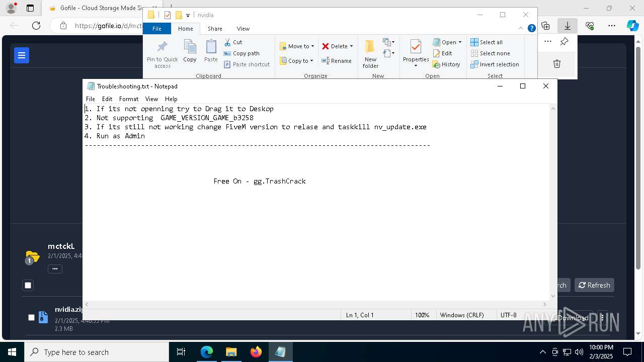Click Notepad horizontal scrollbar right arrow
644x362 pixels.
click(544, 304)
